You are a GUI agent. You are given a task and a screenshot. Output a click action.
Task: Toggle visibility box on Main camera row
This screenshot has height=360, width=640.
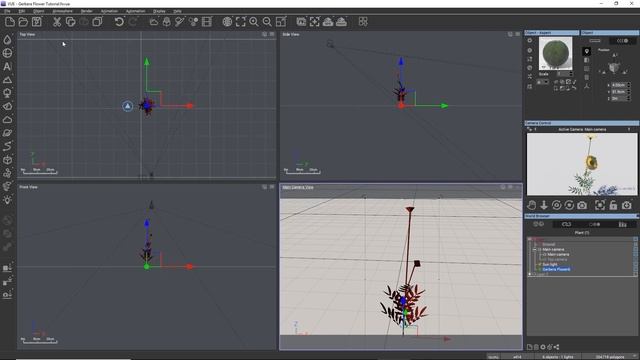[635, 249]
